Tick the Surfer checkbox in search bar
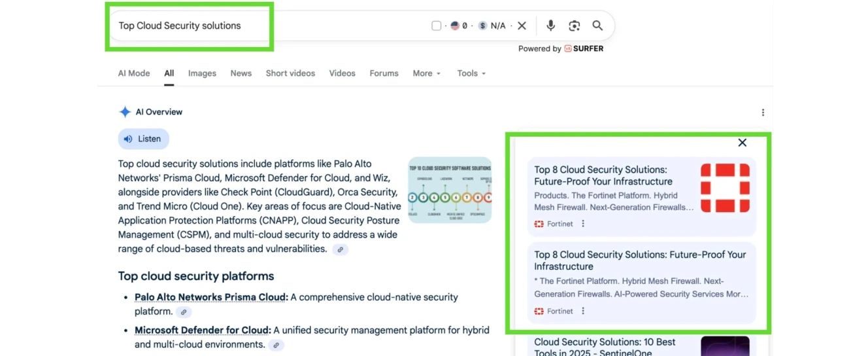The width and height of the screenshot is (868, 356). point(437,26)
